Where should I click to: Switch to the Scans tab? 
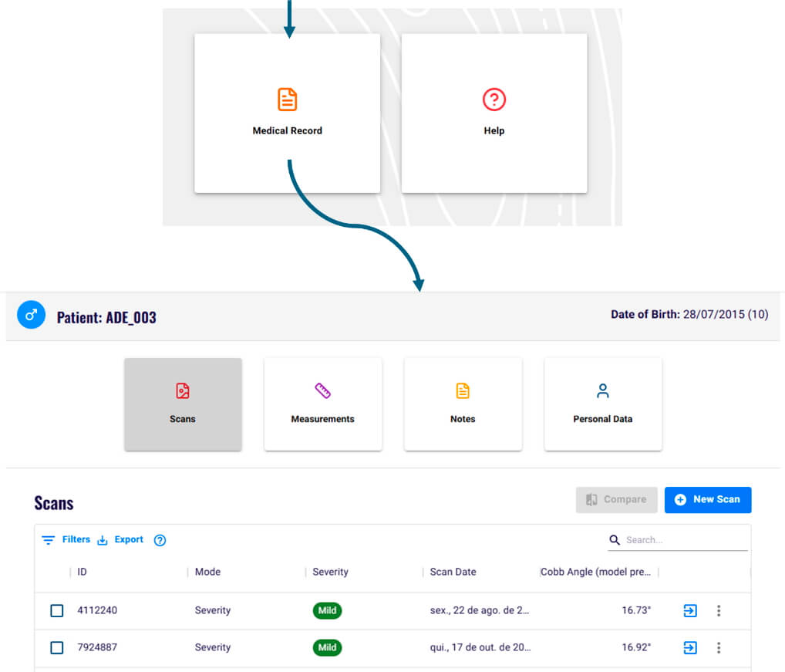pyautogui.click(x=183, y=404)
